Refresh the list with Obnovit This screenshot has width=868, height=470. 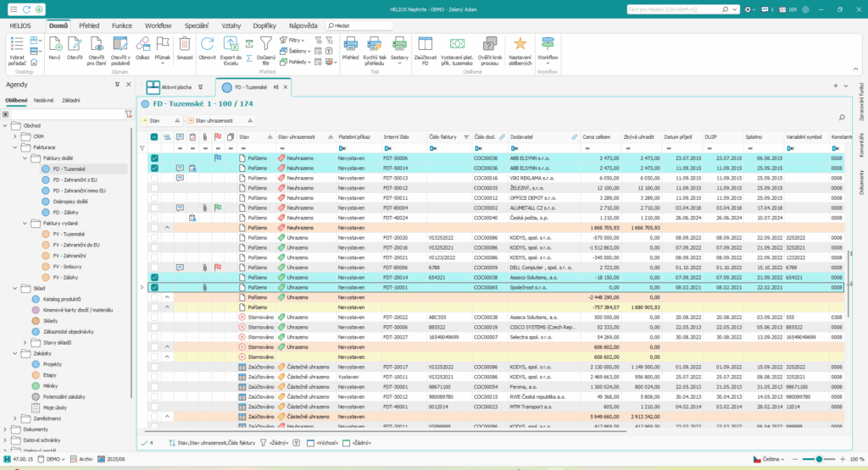tap(208, 46)
